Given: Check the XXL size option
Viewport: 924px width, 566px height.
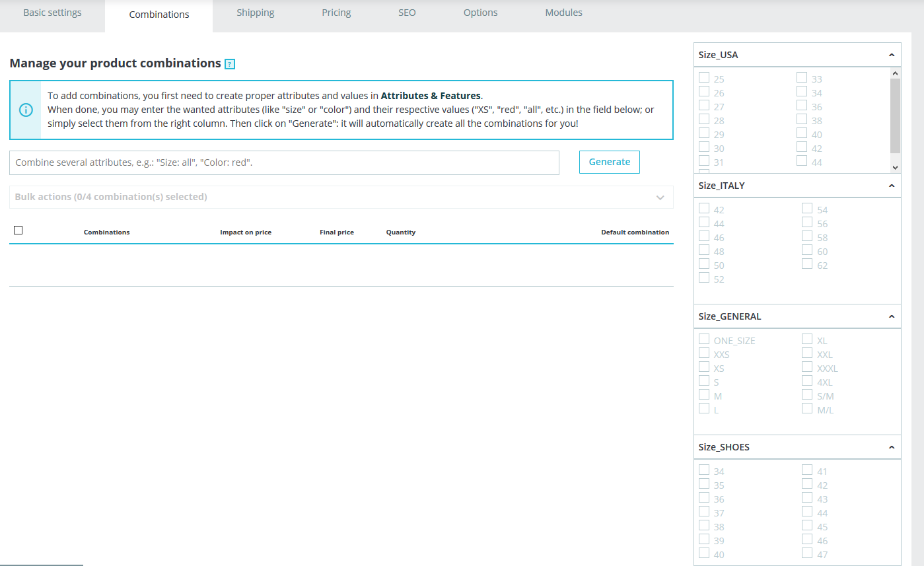Looking at the screenshot, I should point(807,353).
